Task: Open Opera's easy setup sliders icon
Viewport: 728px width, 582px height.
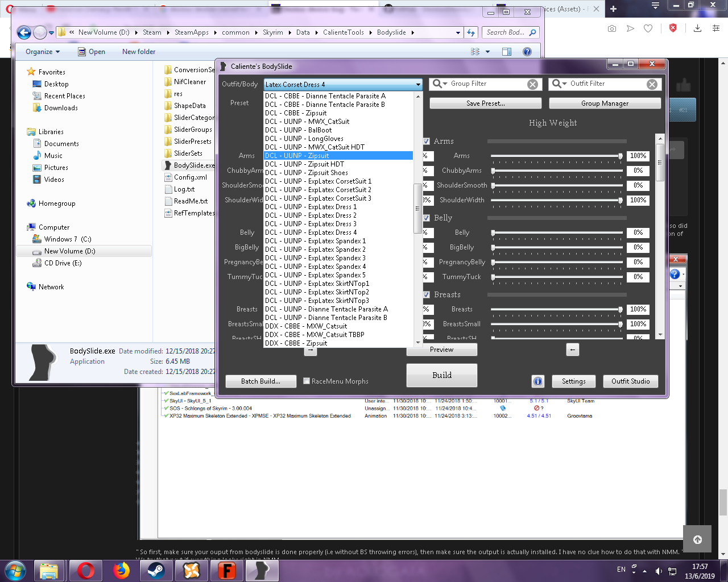Action: (x=716, y=28)
